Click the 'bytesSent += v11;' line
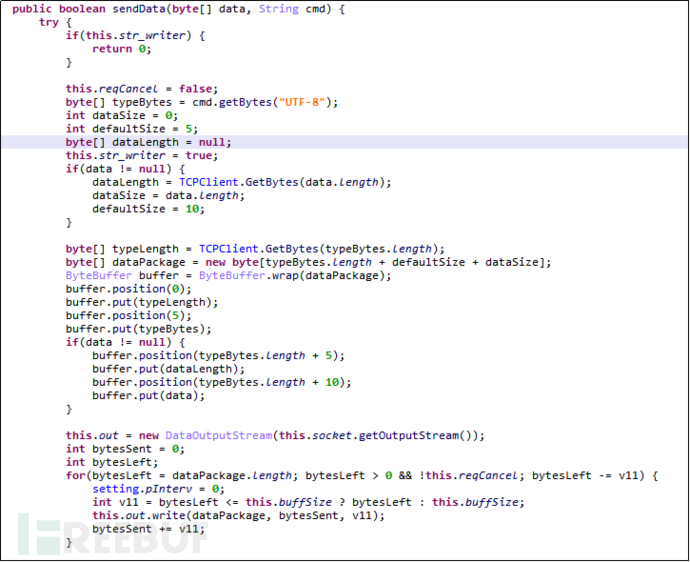Viewport: 690px width, 562px height. click(148, 529)
